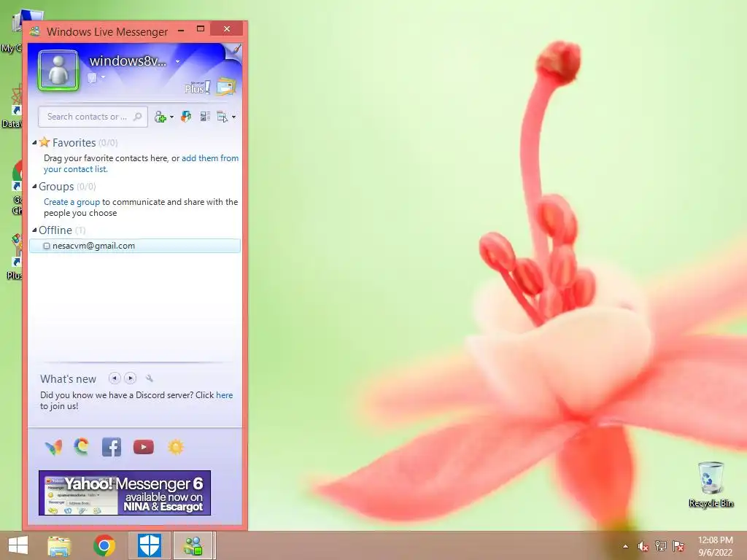Open the blue shield app on taskbar
This screenshot has height=560, width=747.
point(150,545)
